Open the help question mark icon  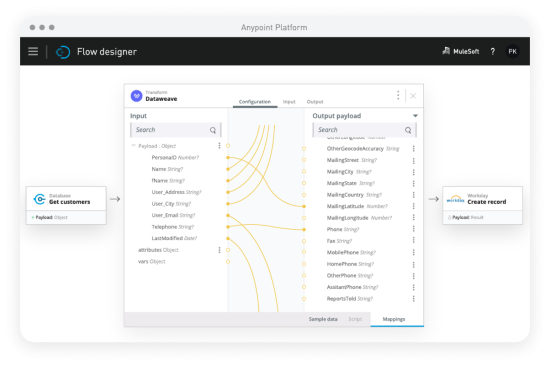[x=493, y=52]
